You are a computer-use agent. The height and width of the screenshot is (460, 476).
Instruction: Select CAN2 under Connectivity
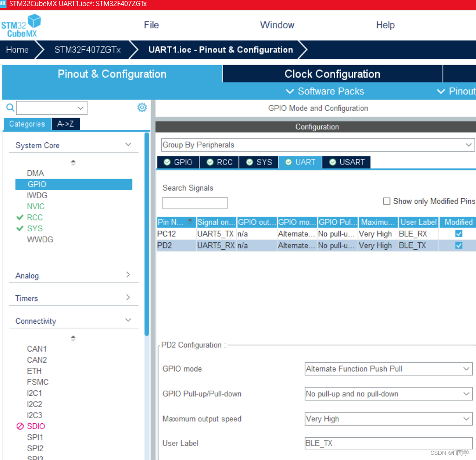tap(37, 360)
